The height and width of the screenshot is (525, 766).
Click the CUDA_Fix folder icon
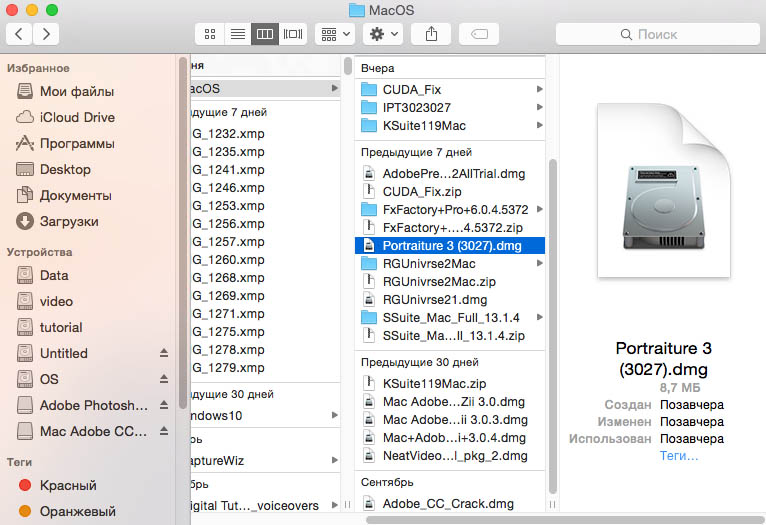pos(369,89)
